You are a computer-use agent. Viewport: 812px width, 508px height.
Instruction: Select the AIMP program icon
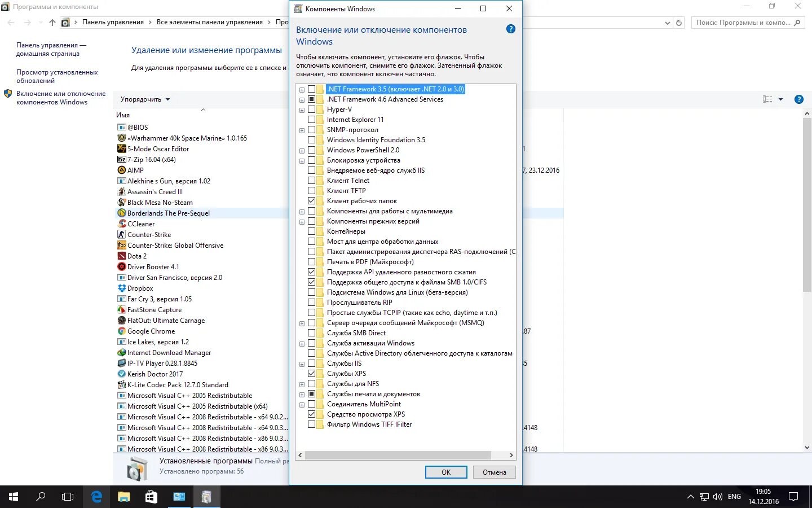(121, 170)
